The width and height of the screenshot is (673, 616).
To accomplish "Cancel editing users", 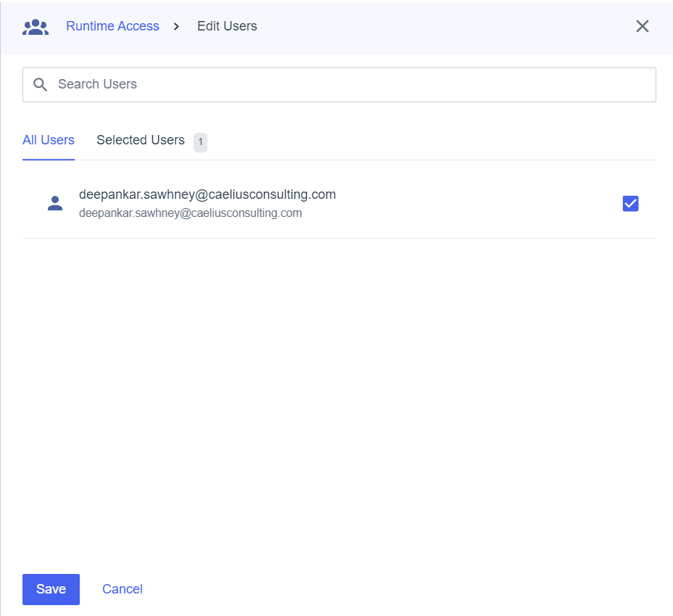I will 123,589.
